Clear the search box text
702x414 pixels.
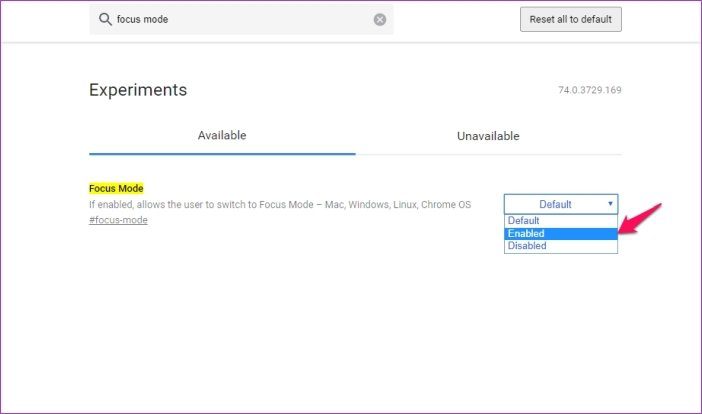click(x=380, y=20)
